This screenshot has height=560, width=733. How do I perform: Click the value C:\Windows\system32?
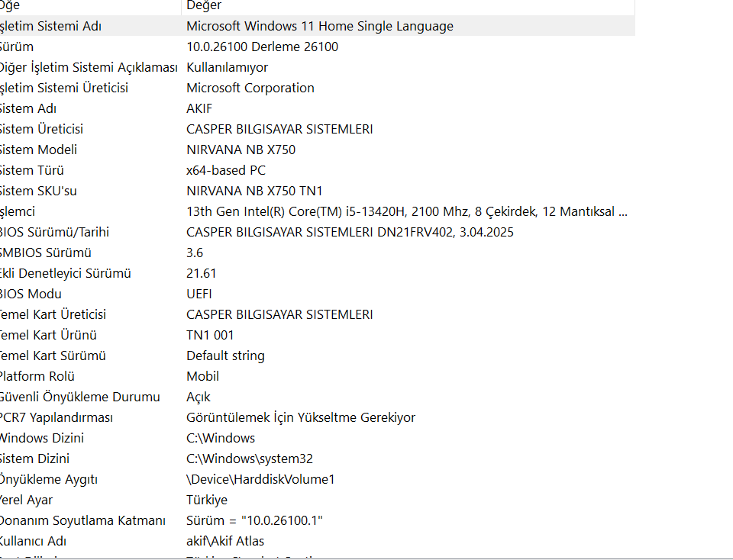(x=250, y=459)
